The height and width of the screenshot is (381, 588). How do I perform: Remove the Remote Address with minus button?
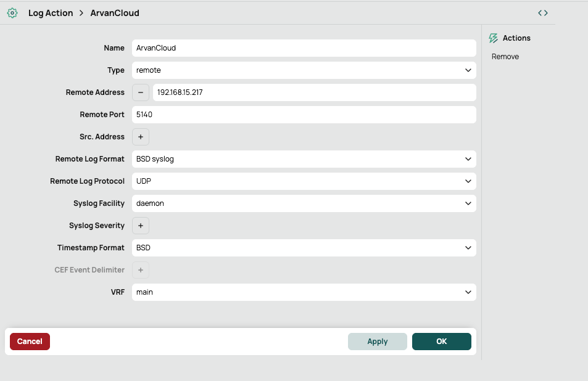coord(141,92)
